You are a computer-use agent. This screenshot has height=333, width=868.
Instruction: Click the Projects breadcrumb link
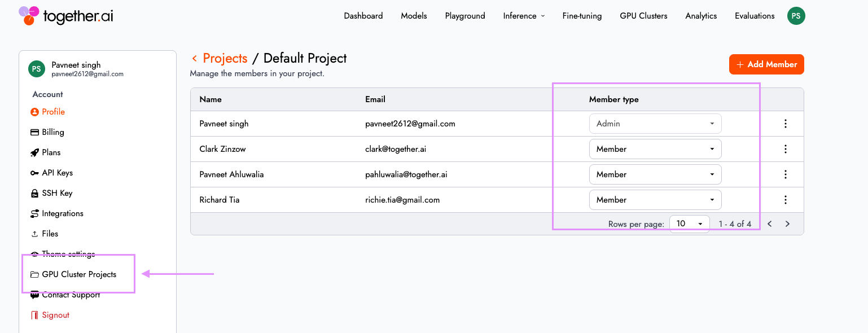click(x=225, y=58)
